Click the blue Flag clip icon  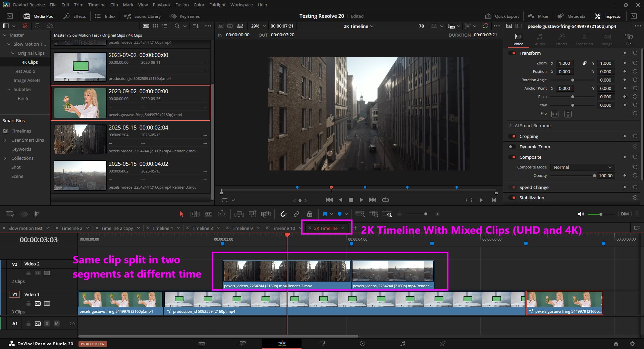pyautogui.click(x=325, y=214)
